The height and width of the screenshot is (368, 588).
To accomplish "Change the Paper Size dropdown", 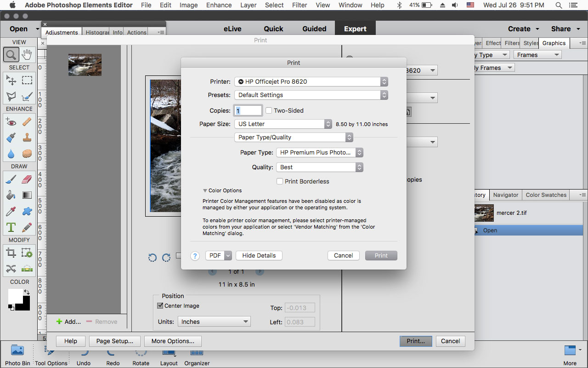I will point(283,124).
